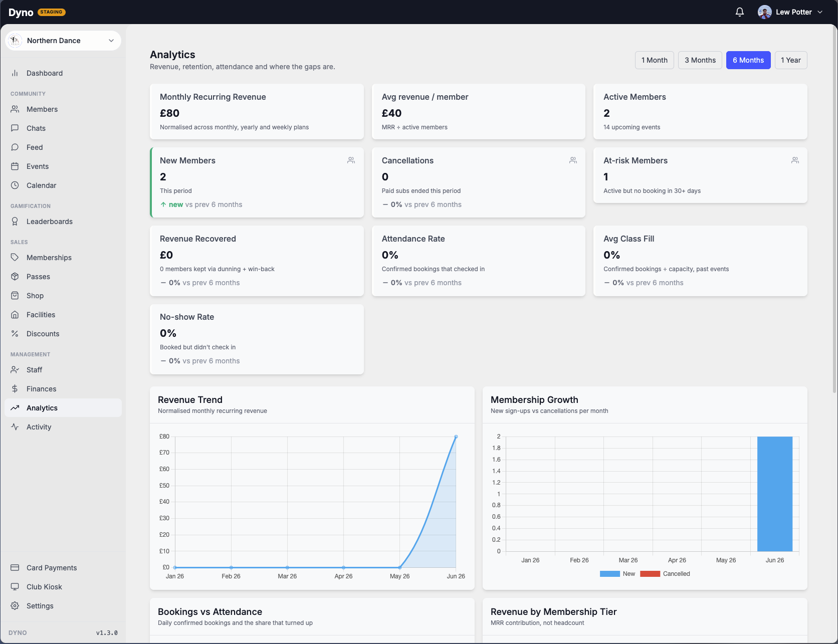
Task: Click the Leaderboards award icon
Action: pos(15,222)
